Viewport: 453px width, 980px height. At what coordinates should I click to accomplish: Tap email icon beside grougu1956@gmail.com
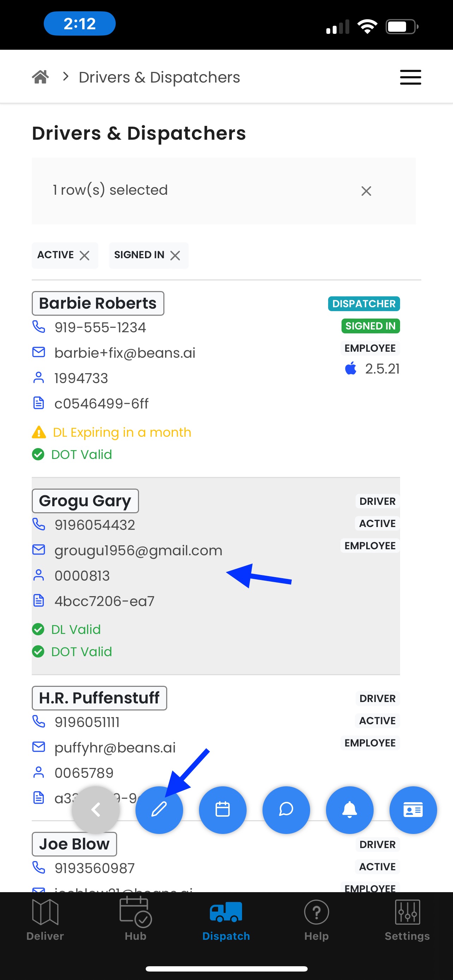click(38, 550)
